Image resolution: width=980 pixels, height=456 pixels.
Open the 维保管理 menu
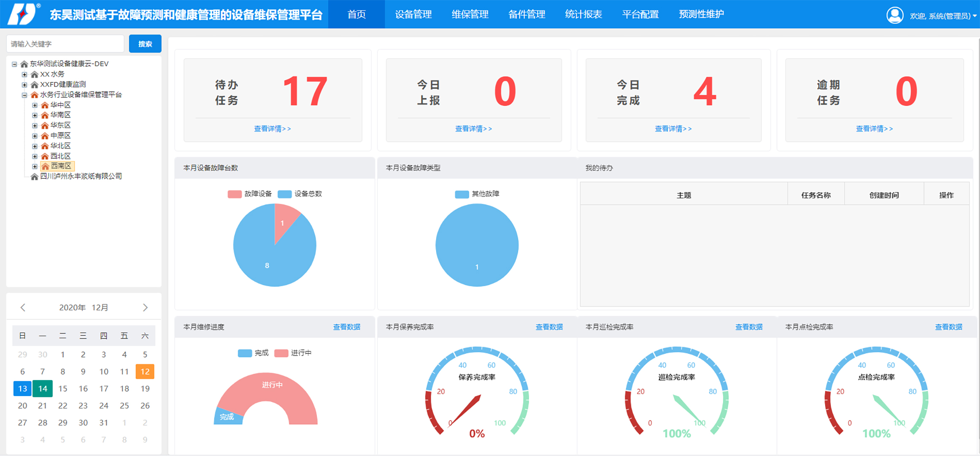pos(470,14)
